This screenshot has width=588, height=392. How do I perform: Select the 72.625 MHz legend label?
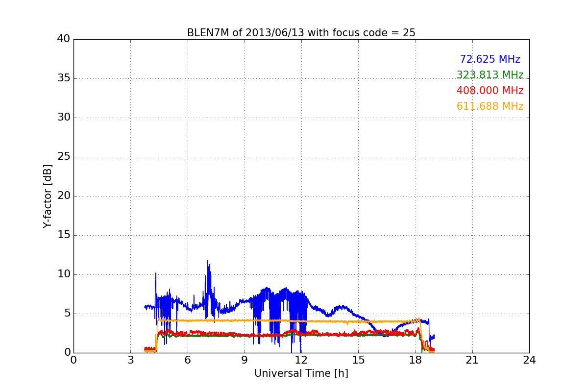490,59
